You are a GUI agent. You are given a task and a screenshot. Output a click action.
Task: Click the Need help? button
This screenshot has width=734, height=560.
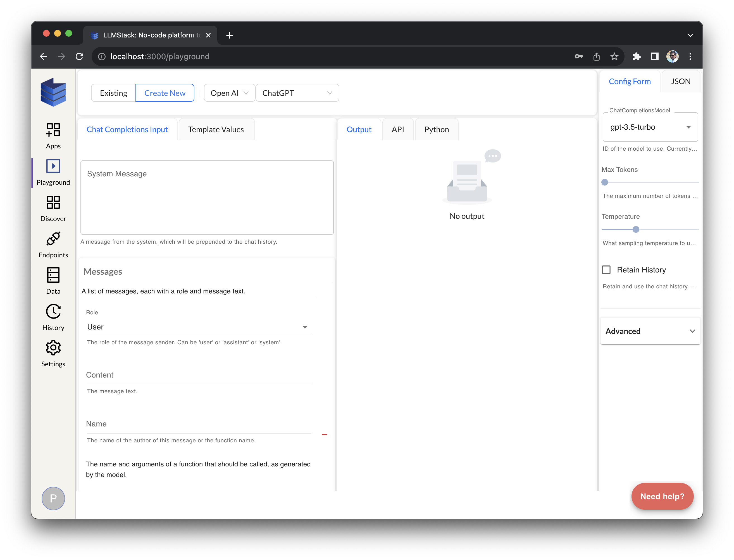(662, 496)
